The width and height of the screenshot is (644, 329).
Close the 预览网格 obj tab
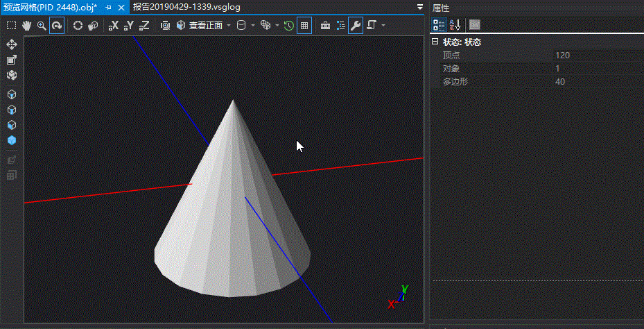[x=121, y=8]
